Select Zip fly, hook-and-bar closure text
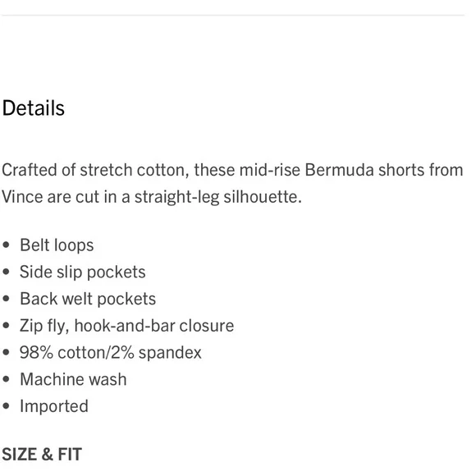Image resolution: width=476 pixels, height=476 pixels. coord(127,326)
